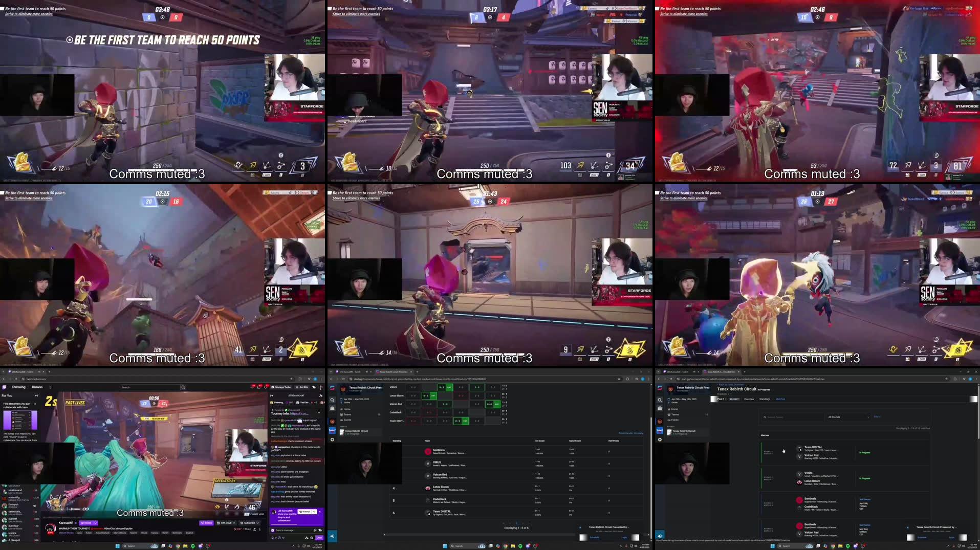Click Subscribe button under Twitch stream
The image size is (980, 550).
click(249, 523)
